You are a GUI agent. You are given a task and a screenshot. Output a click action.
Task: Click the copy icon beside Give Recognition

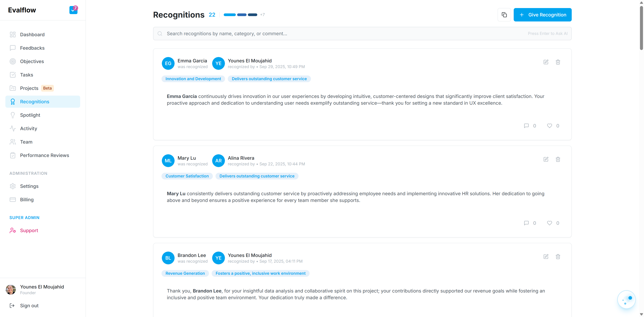coord(504,15)
